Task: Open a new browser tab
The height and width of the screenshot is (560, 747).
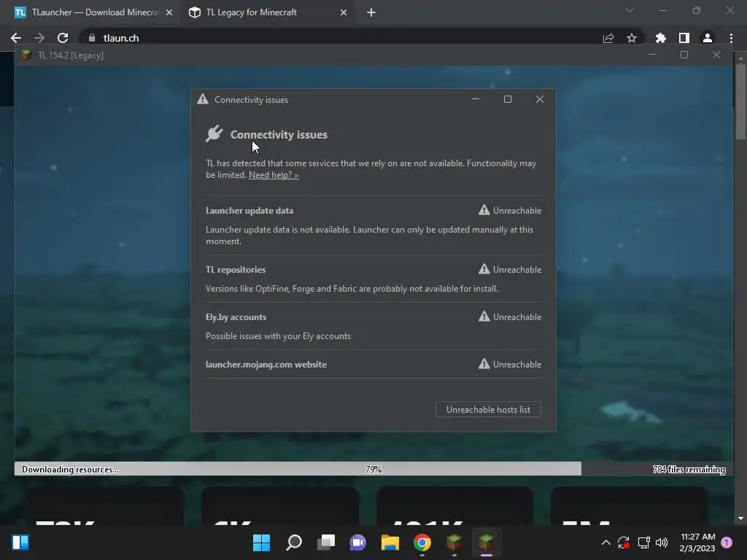Action: pos(371,12)
